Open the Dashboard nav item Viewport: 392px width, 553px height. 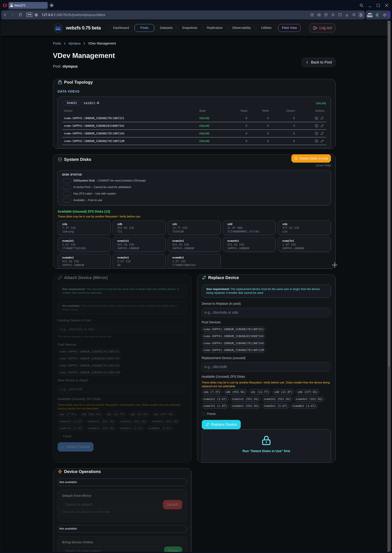(121, 28)
